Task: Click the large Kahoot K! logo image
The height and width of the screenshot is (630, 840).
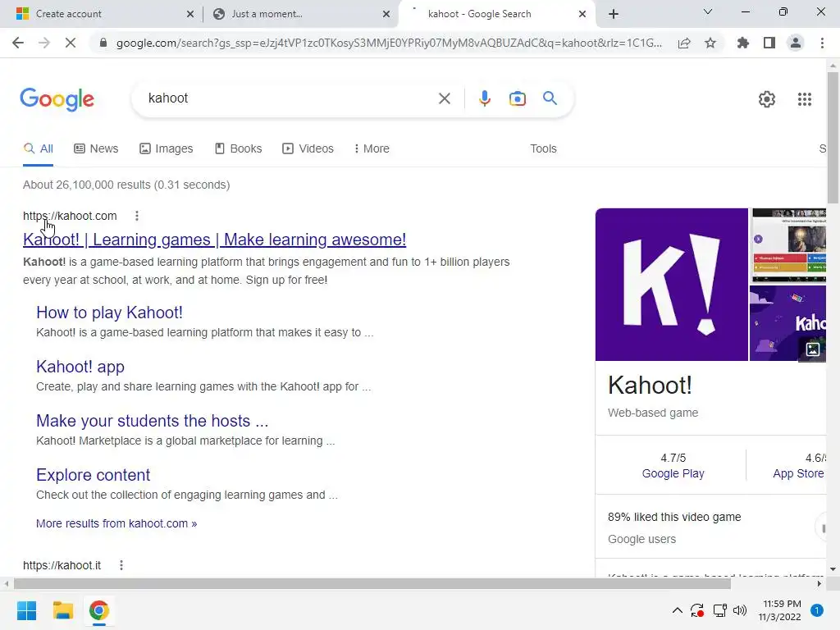Action: click(672, 285)
